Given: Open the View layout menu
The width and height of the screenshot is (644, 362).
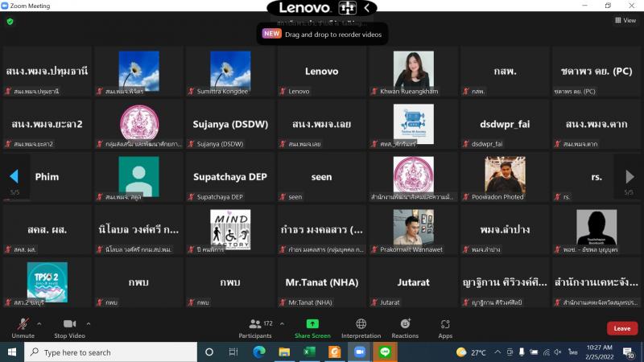Looking at the screenshot, I should pos(625,20).
